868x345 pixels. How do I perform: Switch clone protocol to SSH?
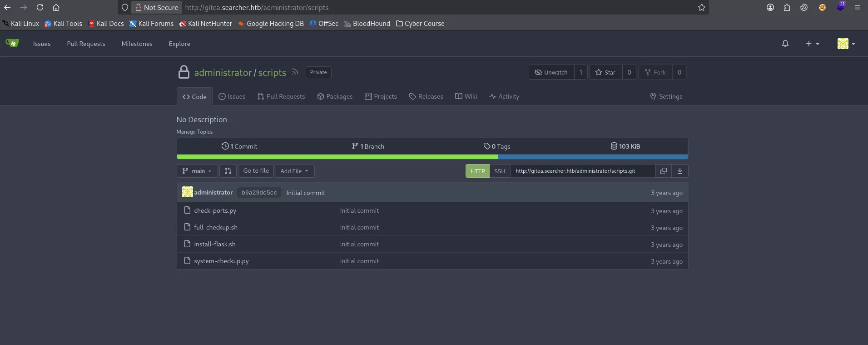click(500, 171)
